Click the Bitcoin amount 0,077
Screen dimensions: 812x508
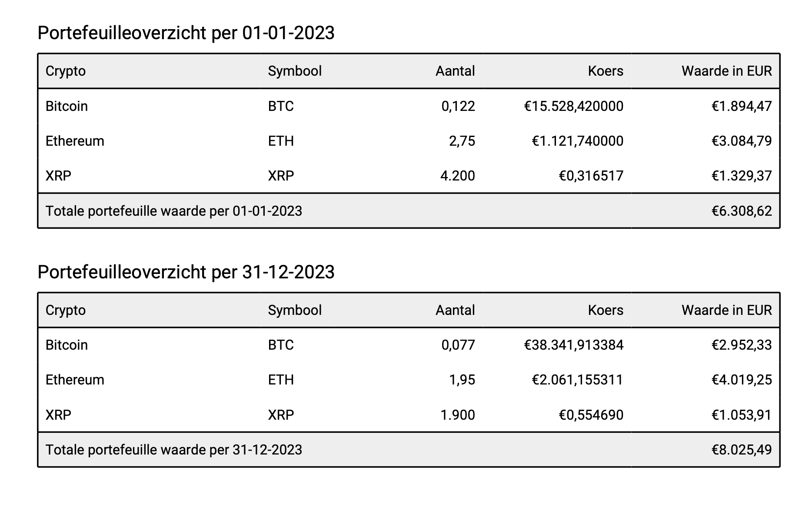click(458, 345)
